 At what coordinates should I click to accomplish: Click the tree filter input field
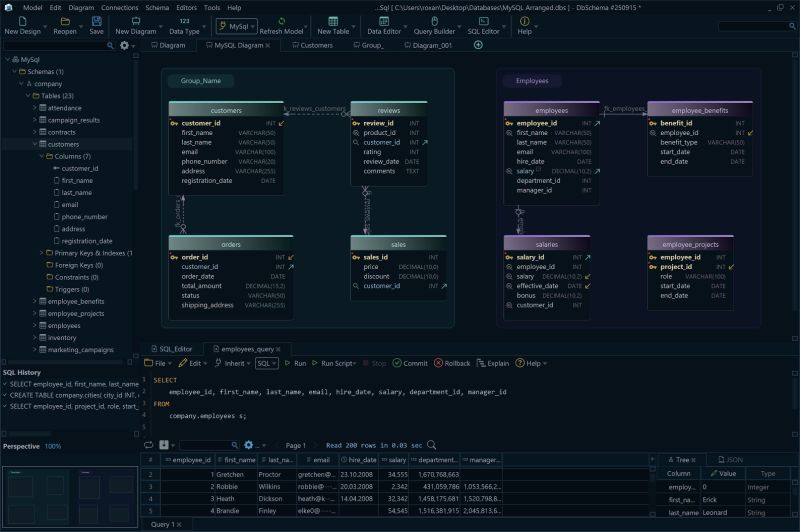pyautogui.click(x=55, y=45)
